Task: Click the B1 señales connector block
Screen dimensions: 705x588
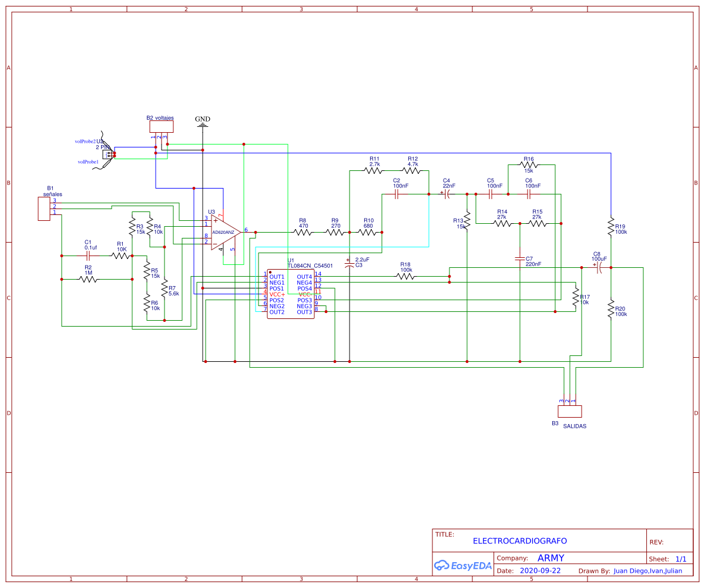Action: click(x=43, y=209)
